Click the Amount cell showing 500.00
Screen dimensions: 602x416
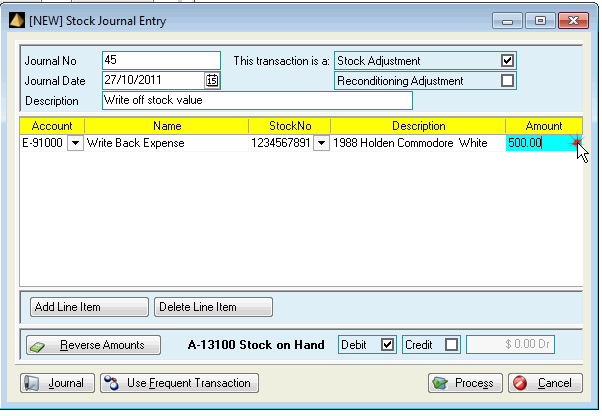(544, 143)
